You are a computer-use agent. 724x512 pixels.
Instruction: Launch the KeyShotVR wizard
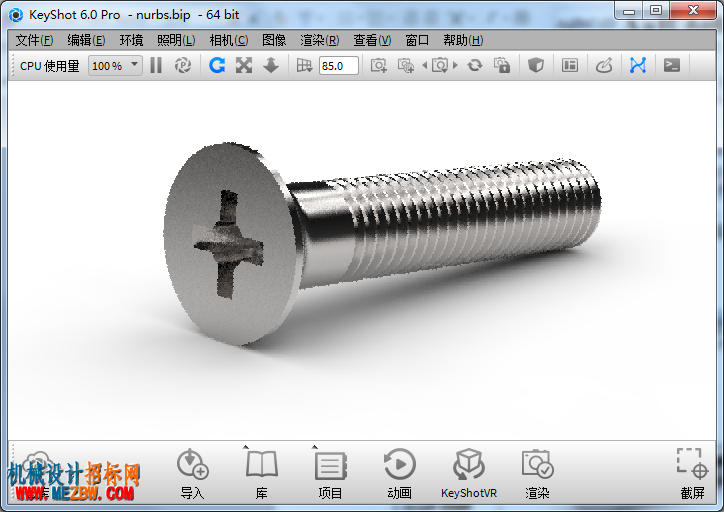pos(469,473)
